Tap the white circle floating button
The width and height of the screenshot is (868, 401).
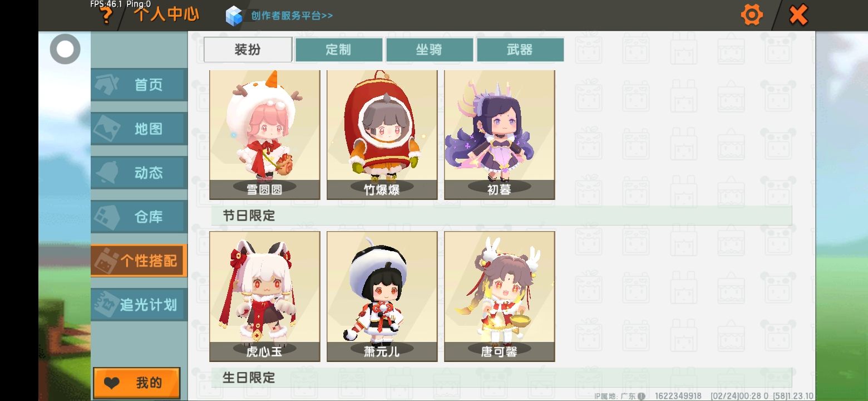coord(65,49)
